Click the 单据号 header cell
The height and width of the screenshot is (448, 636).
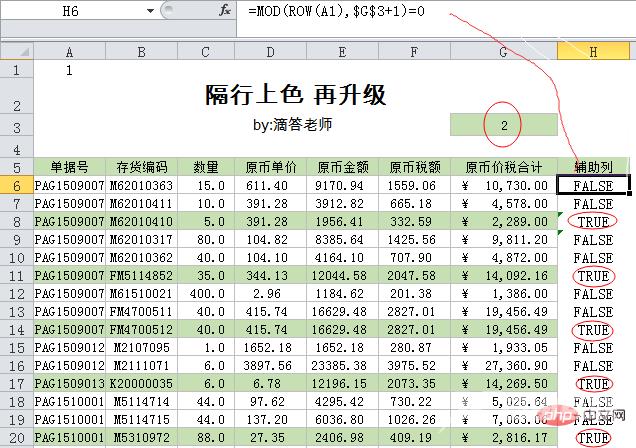point(69,167)
